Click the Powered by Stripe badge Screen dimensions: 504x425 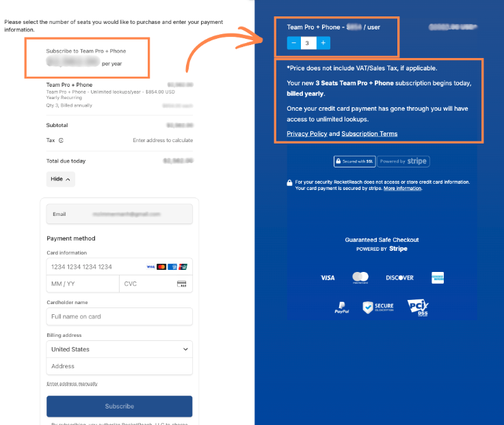403,161
